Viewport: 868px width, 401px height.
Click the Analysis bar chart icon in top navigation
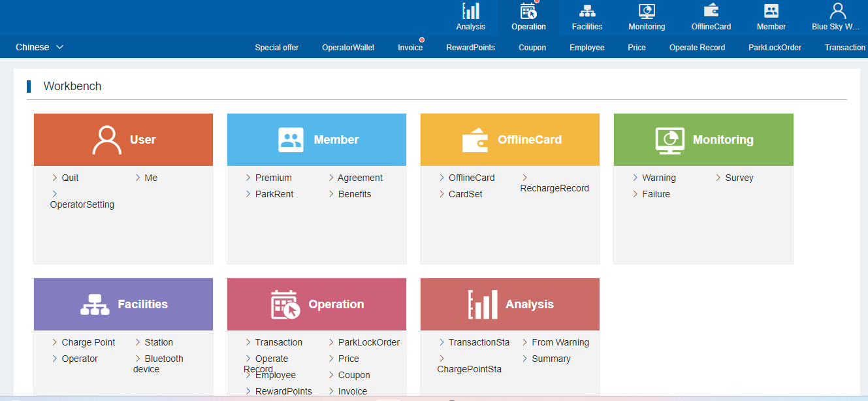pyautogui.click(x=470, y=12)
